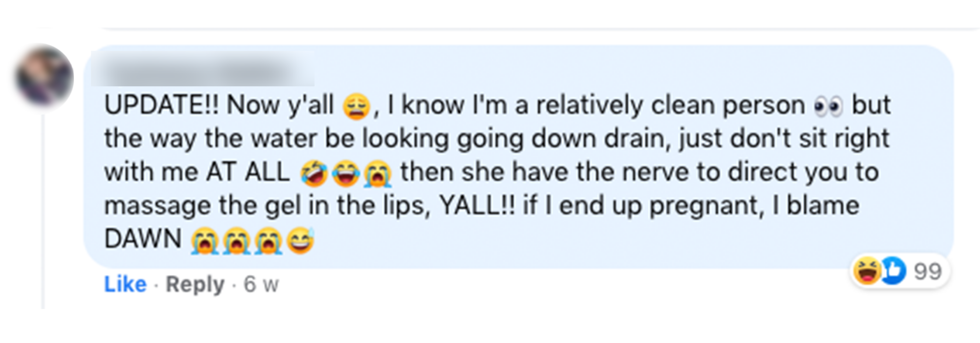Reply to this comment

click(195, 284)
